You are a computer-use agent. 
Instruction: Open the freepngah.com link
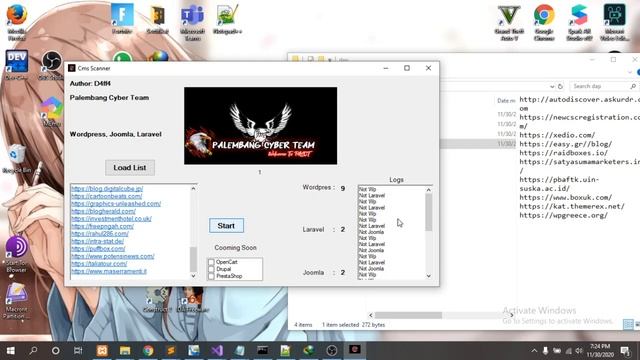tap(102, 226)
